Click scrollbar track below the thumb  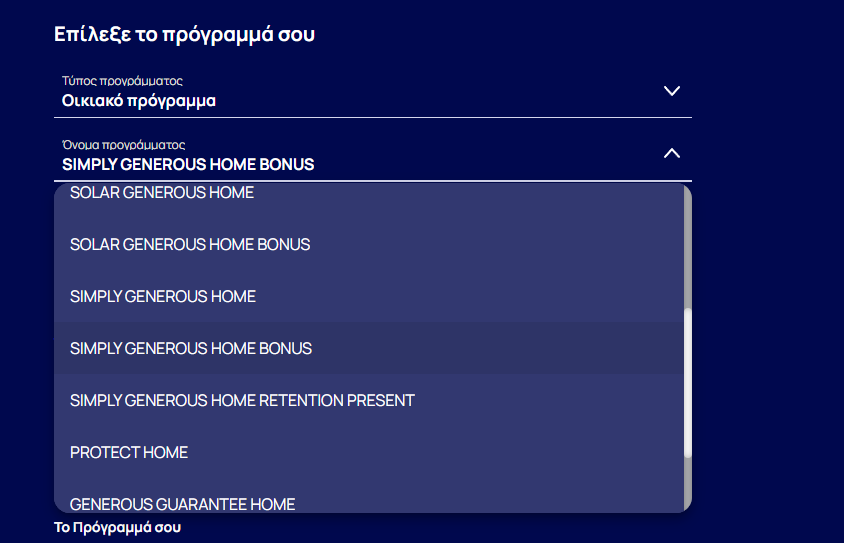pos(687,485)
